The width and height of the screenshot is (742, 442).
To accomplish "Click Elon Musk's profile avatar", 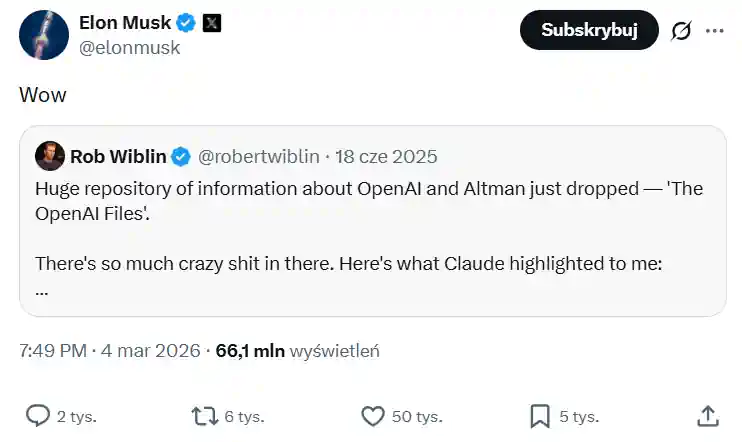I will coord(44,35).
